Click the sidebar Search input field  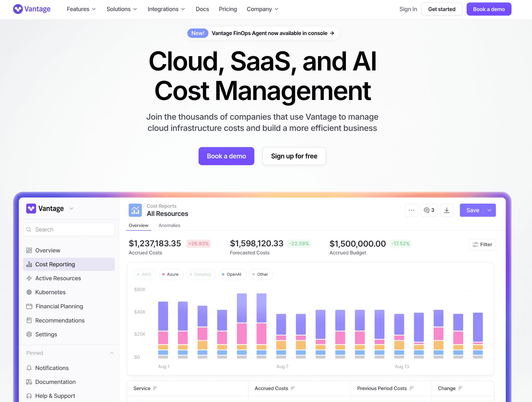pos(69,230)
